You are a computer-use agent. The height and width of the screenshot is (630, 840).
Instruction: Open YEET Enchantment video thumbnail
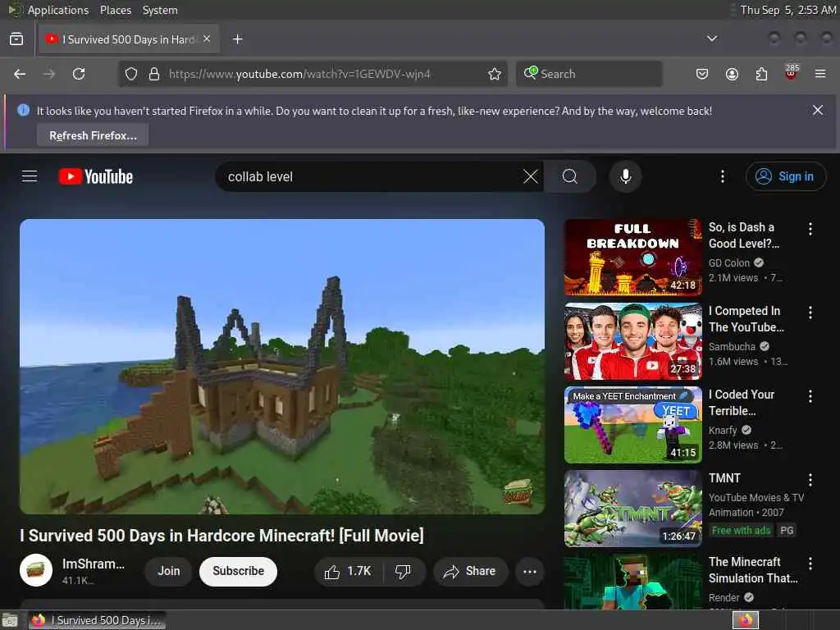[x=632, y=424]
